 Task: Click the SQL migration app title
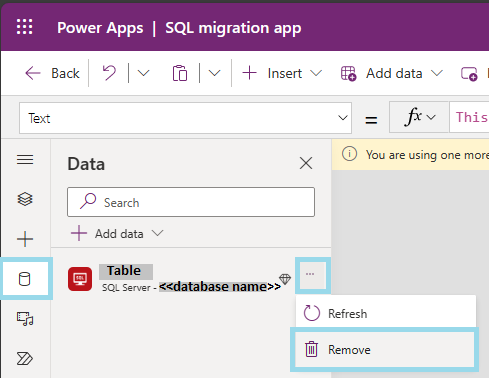coord(233,28)
